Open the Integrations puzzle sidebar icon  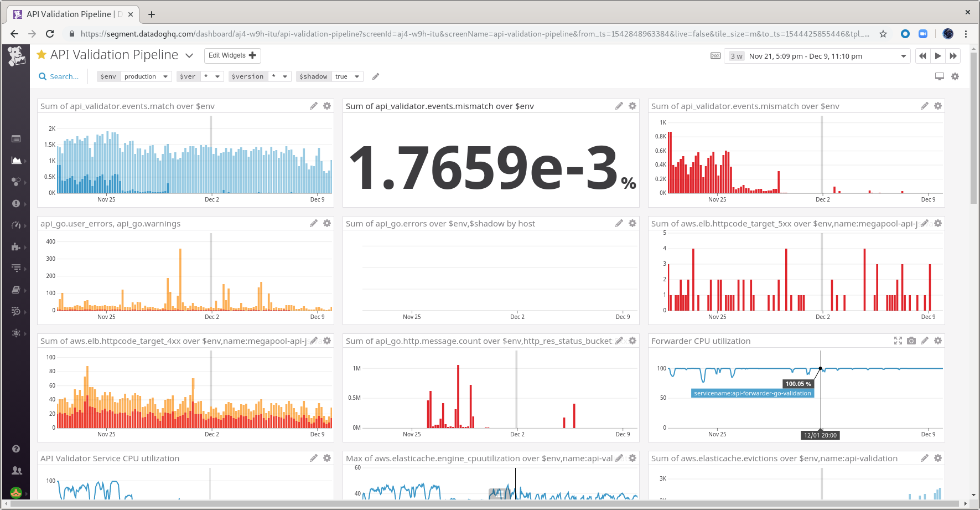pos(16,246)
